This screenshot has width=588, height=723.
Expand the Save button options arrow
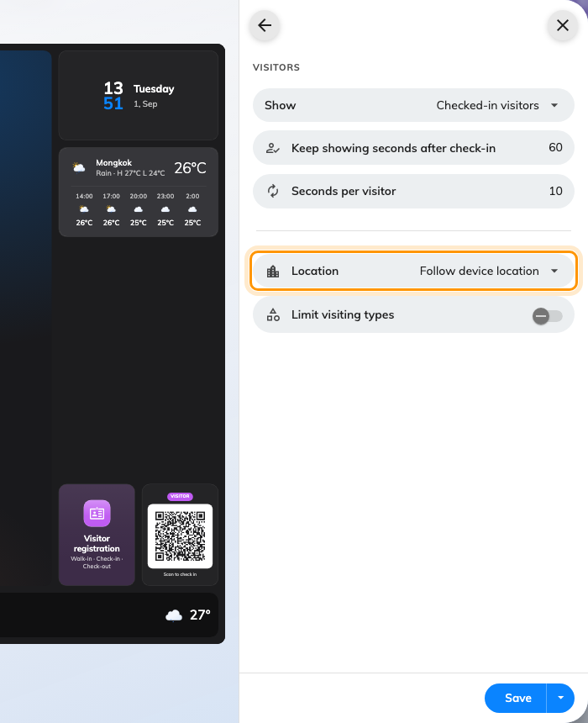click(560, 698)
